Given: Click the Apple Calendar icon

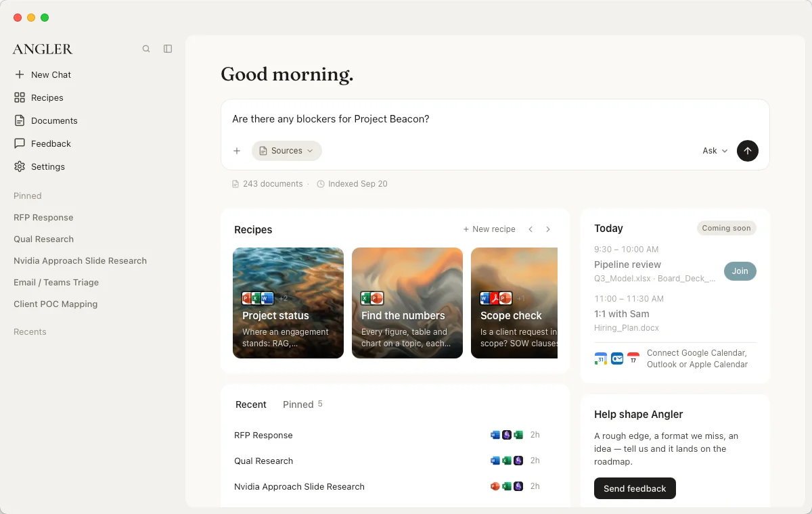Looking at the screenshot, I should click(633, 358).
